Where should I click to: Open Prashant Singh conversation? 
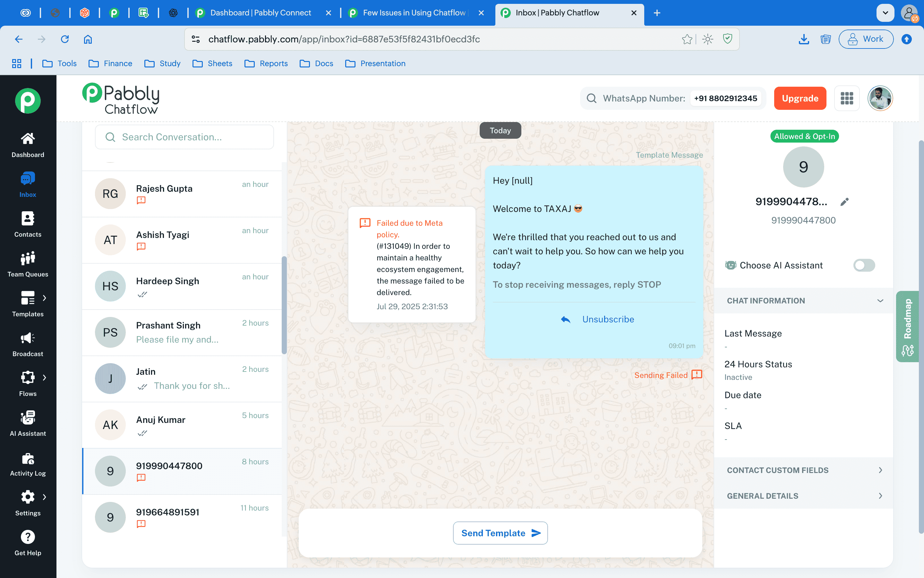(182, 333)
